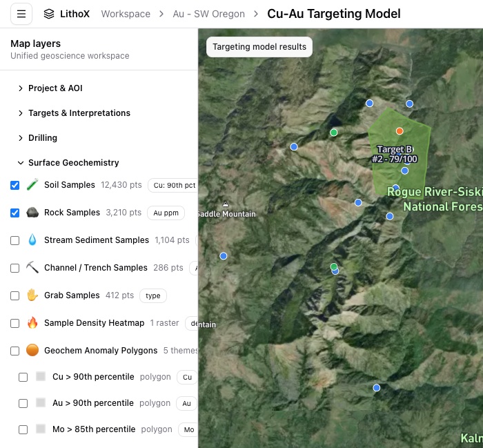Click 412 pts count text

click(119, 295)
